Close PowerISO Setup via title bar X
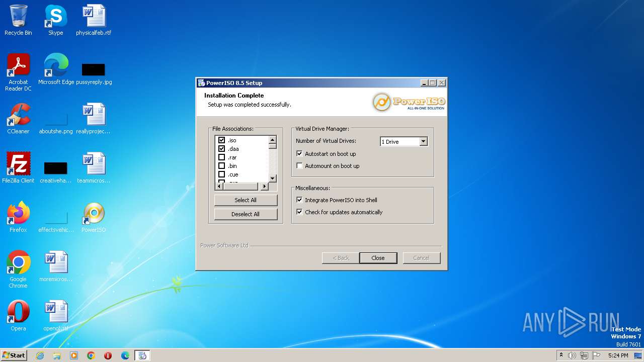 (x=441, y=83)
